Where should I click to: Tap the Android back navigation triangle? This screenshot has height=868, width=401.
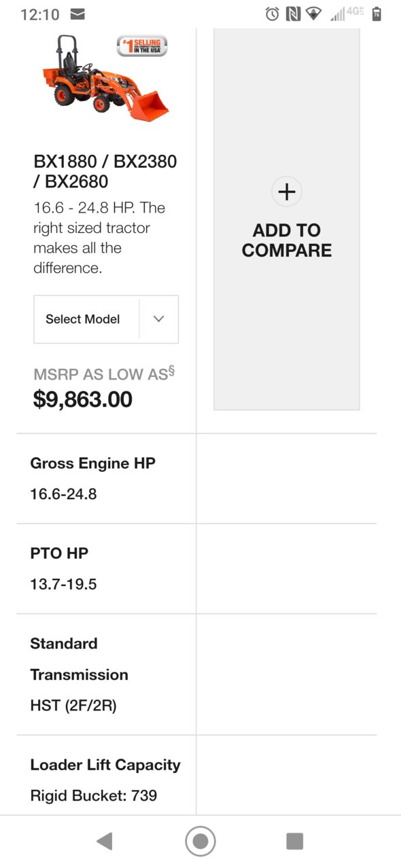pos(104,842)
